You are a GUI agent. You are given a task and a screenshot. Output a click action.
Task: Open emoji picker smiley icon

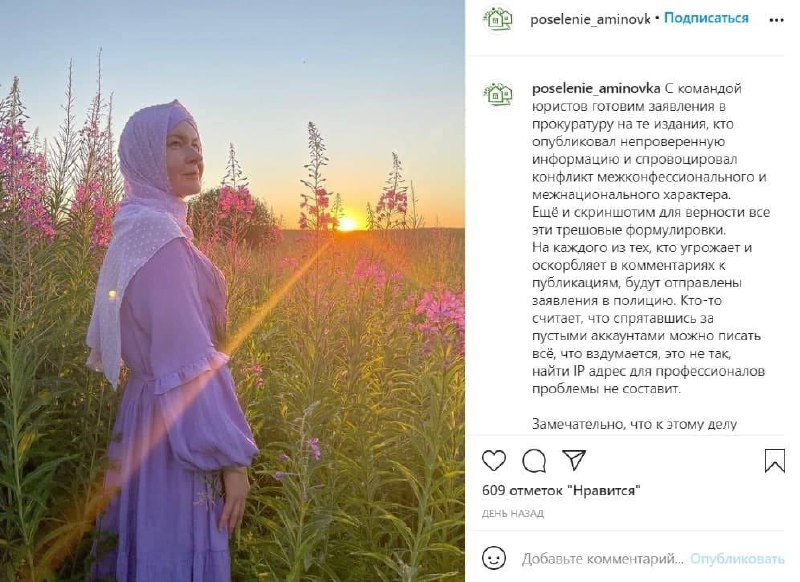494,558
